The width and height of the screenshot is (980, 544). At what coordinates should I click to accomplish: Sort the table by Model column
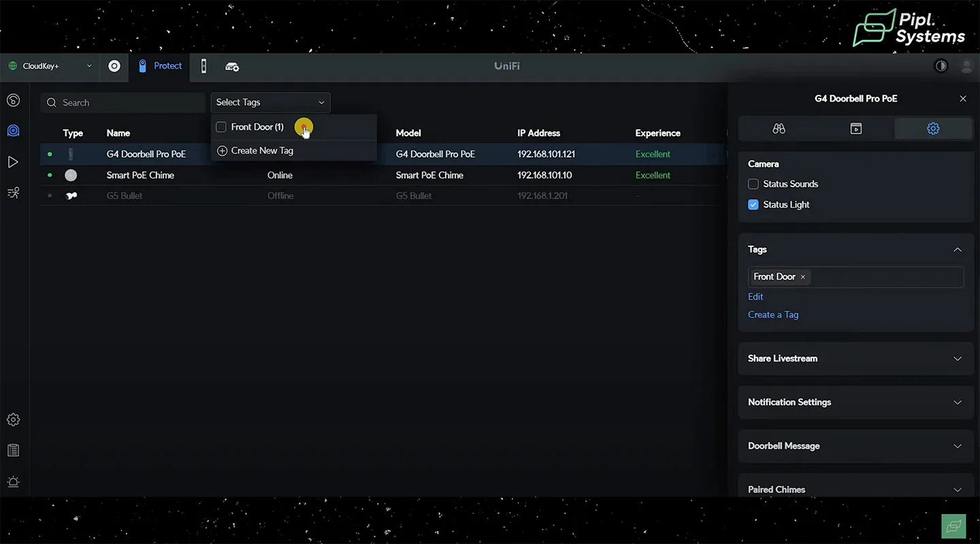click(x=408, y=133)
